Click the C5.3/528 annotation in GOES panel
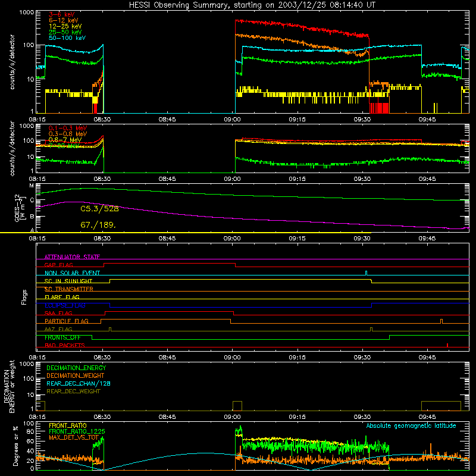 (99, 209)
